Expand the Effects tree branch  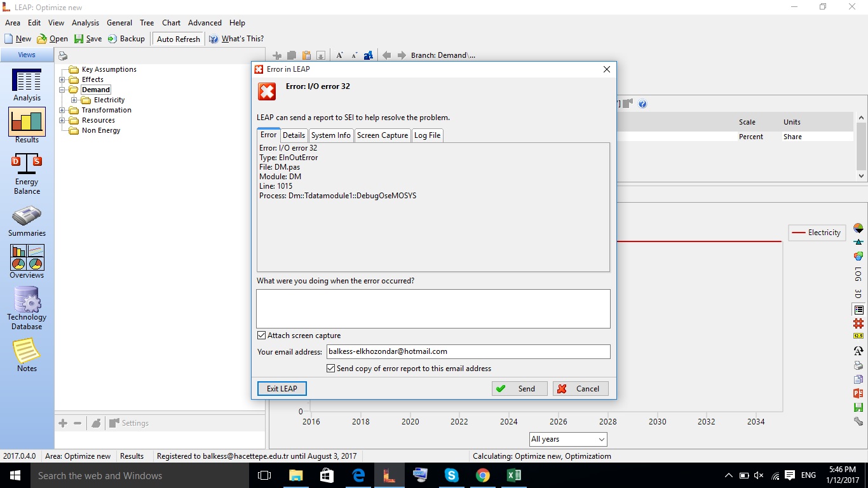(62, 79)
